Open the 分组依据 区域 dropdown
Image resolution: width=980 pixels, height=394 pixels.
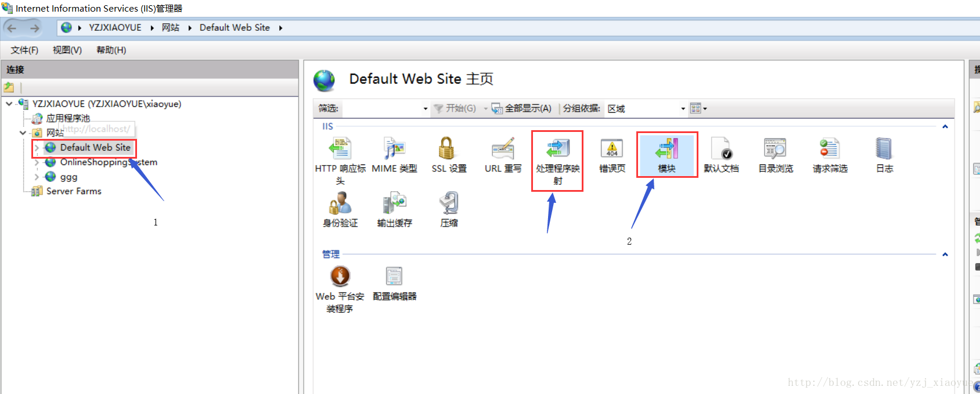[x=646, y=109]
